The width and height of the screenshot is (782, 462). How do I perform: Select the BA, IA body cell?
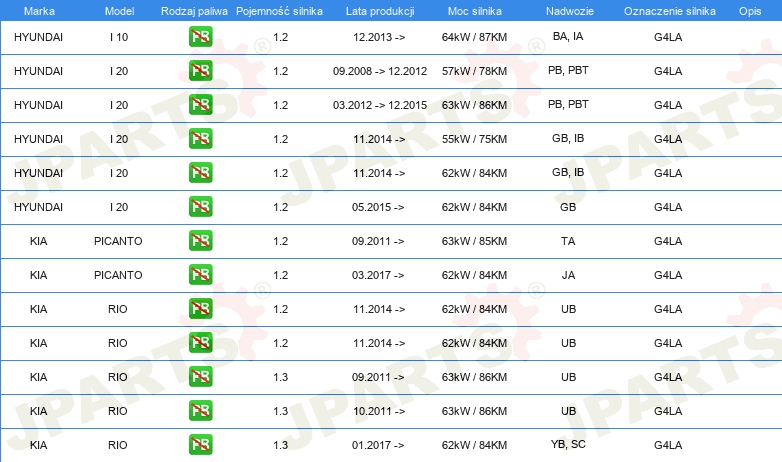point(568,36)
